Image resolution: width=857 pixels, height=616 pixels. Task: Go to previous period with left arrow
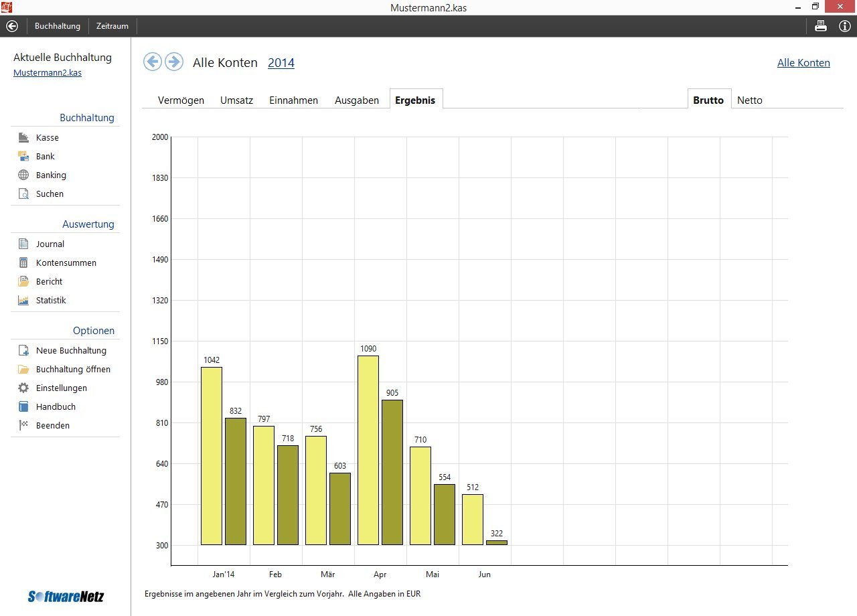pyautogui.click(x=153, y=62)
